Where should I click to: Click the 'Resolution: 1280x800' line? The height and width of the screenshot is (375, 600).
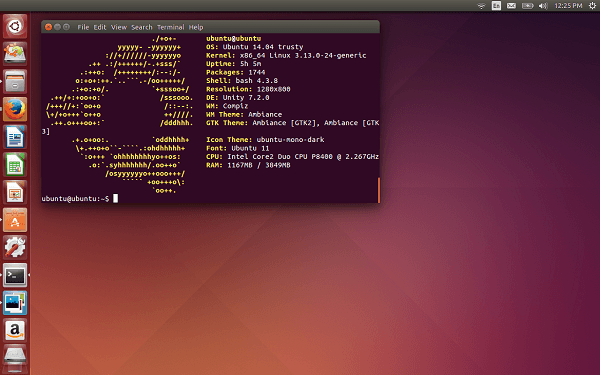248,89
